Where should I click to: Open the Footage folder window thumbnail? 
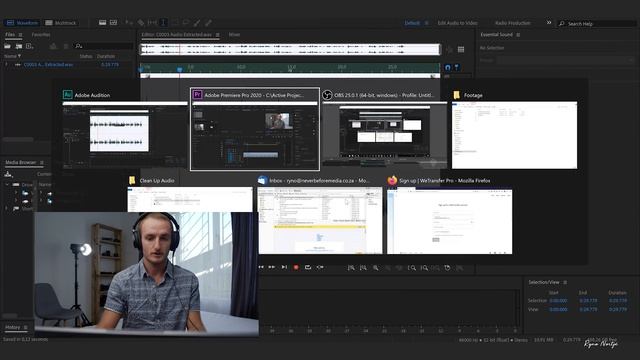tap(514, 129)
